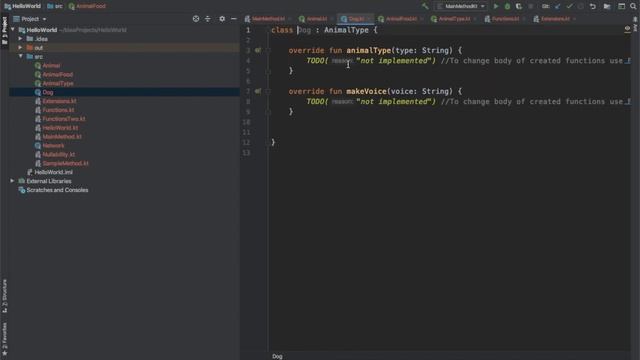Click the layout window icon near search

[x=621, y=6]
